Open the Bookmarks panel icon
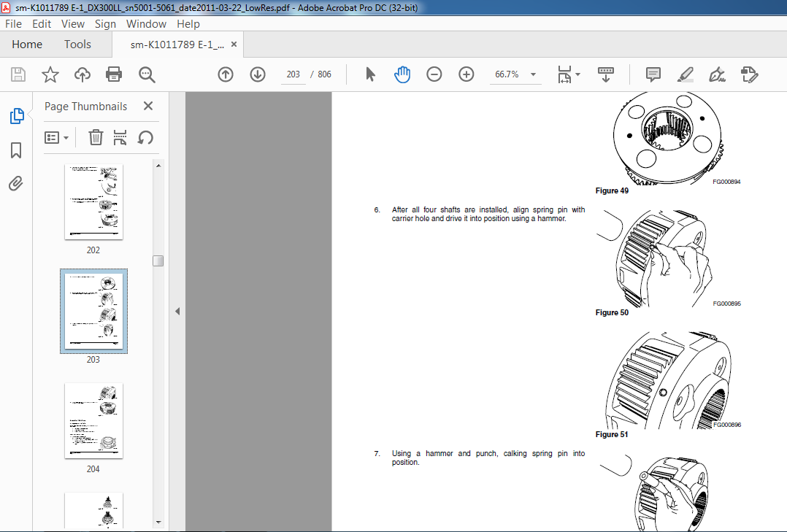 point(16,150)
